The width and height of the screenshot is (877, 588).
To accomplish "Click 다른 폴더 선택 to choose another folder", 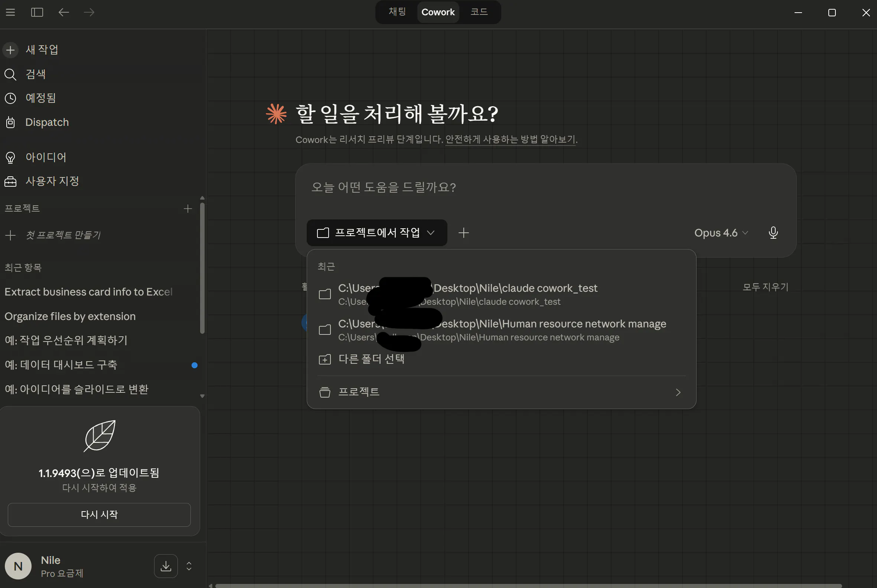I will pyautogui.click(x=371, y=359).
